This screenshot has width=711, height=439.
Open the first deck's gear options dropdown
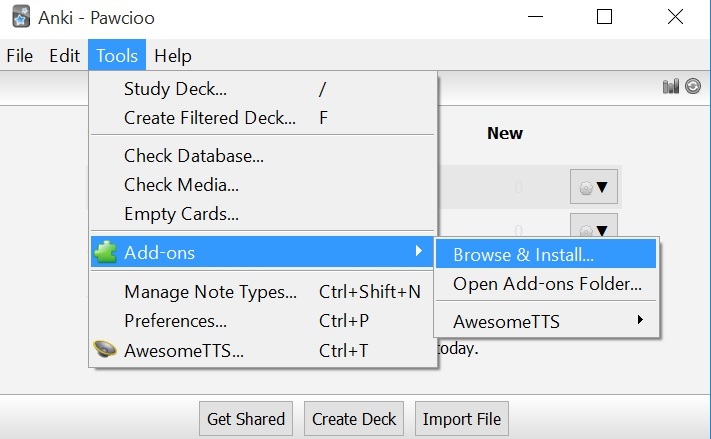[x=594, y=187]
